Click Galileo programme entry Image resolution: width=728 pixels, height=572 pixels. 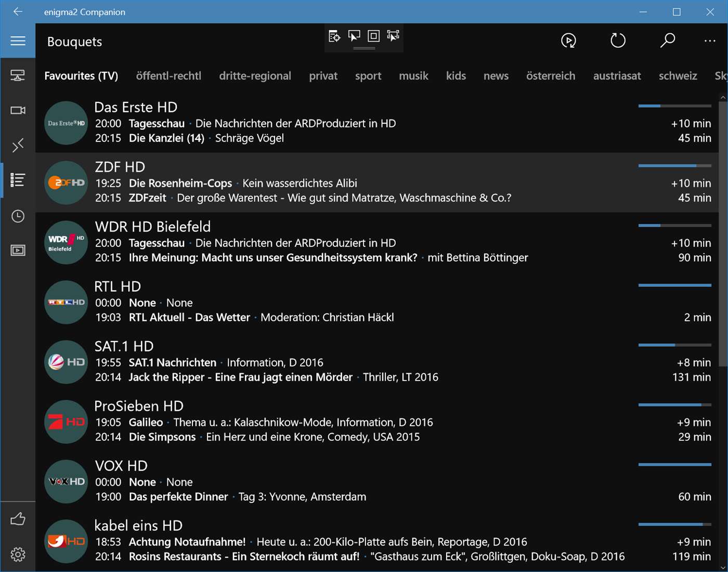146,423
